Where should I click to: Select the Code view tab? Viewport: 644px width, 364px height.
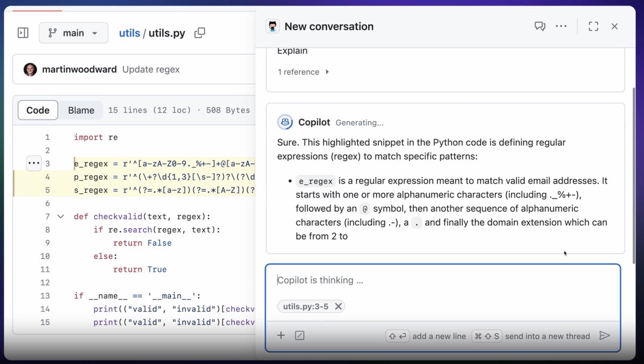pos(38,110)
